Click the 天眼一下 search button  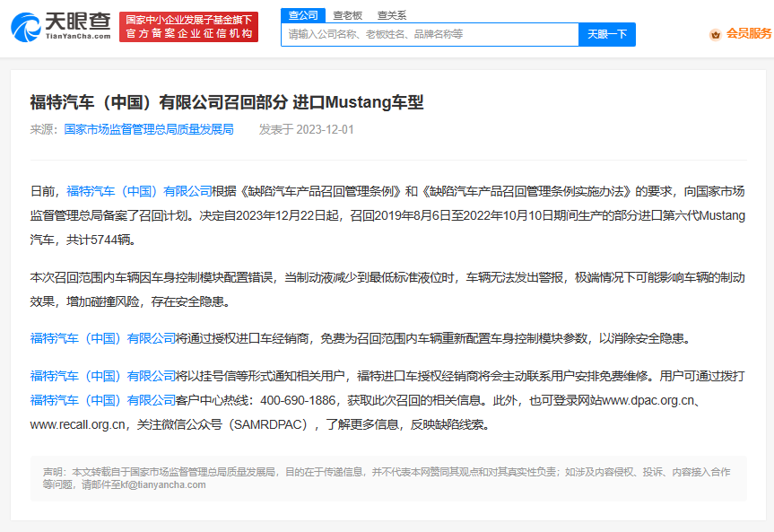(x=606, y=34)
